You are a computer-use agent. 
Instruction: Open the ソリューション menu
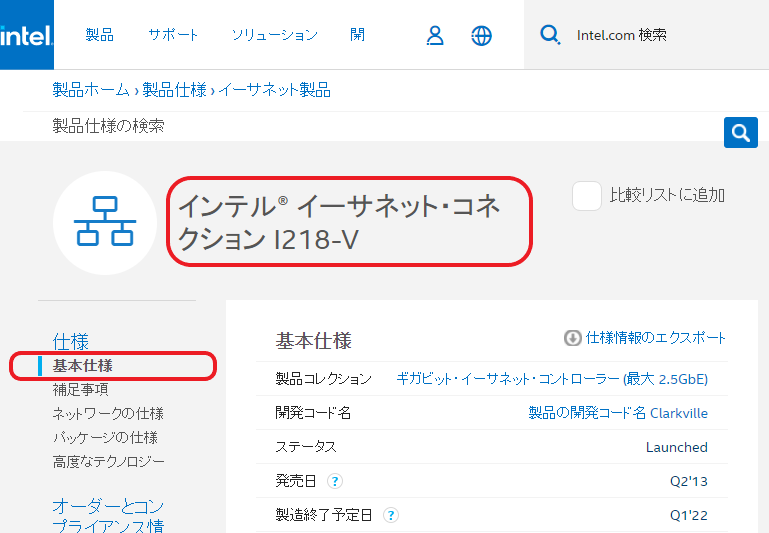pos(274,35)
